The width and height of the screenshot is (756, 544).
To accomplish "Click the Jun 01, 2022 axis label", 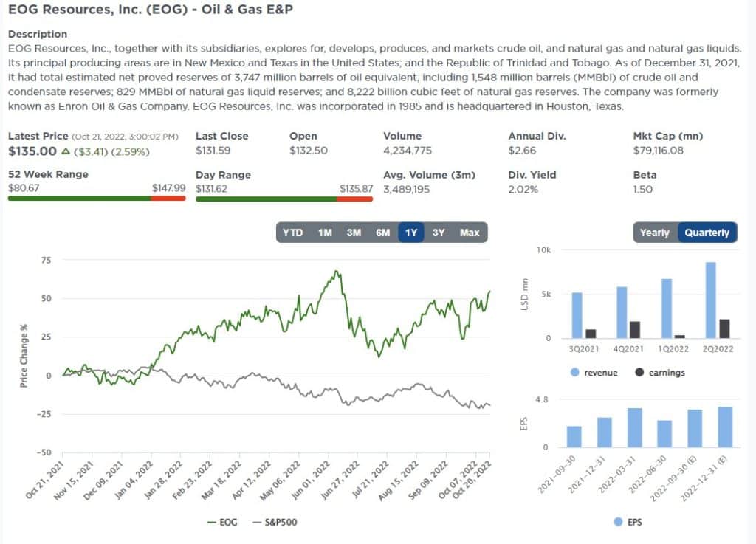I will 312,479.
